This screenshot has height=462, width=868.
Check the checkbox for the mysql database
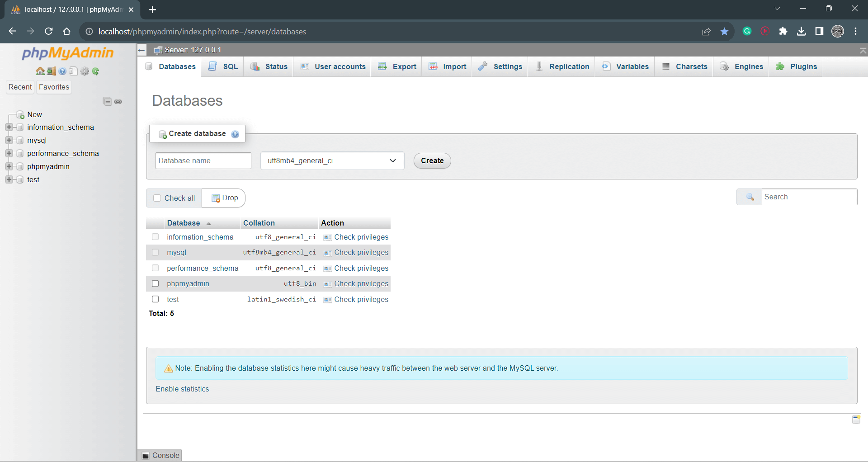[156, 252]
